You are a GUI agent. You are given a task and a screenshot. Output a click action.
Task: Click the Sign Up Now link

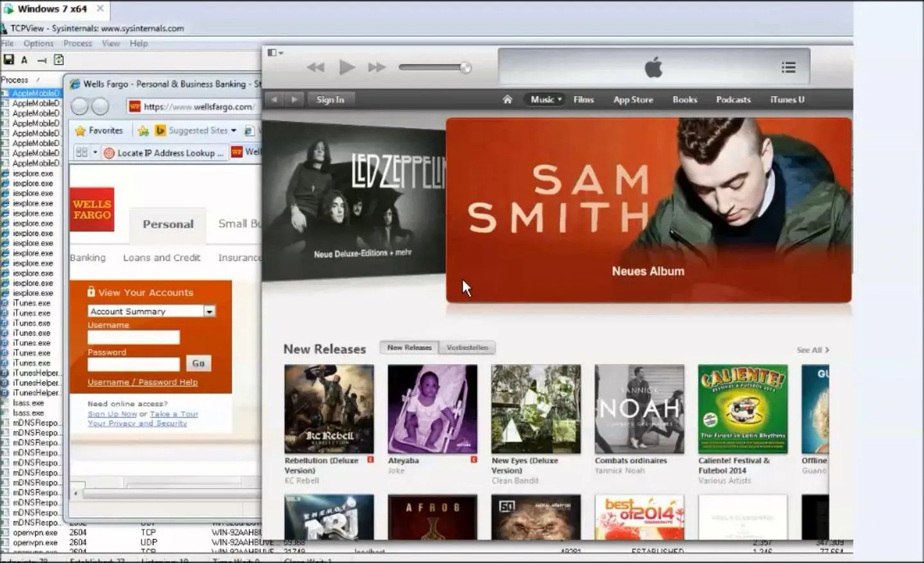click(112, 414)
